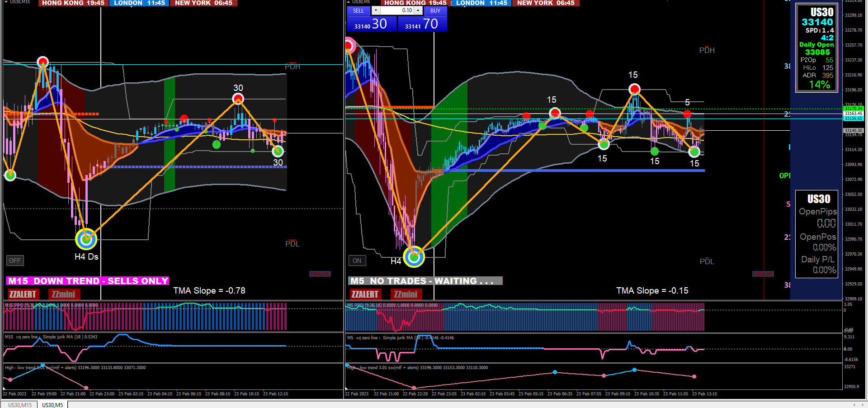Click the NEW YORK 06:45 session label on M5 chart
Viewport: 868px width, 408px height.
click(x=546, y=3)
